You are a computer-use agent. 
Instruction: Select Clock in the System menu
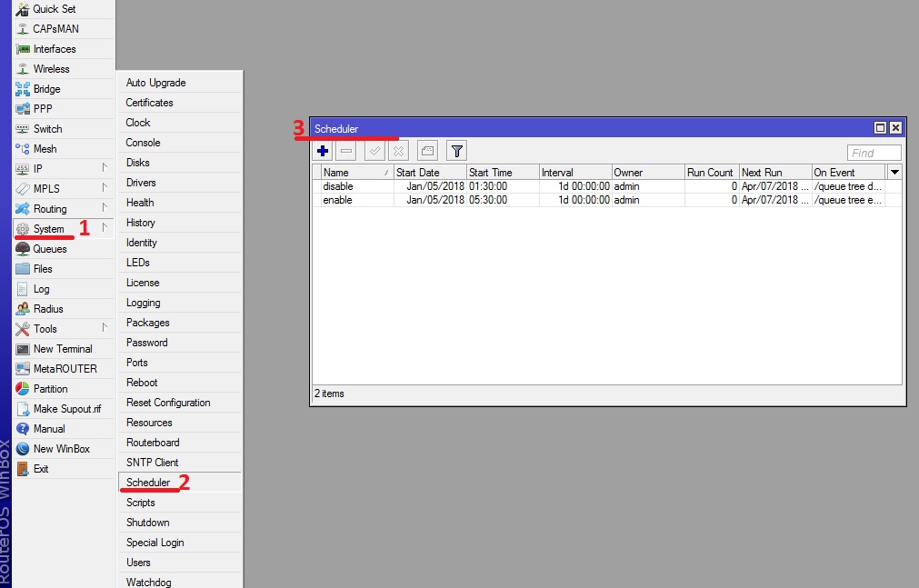136,122
